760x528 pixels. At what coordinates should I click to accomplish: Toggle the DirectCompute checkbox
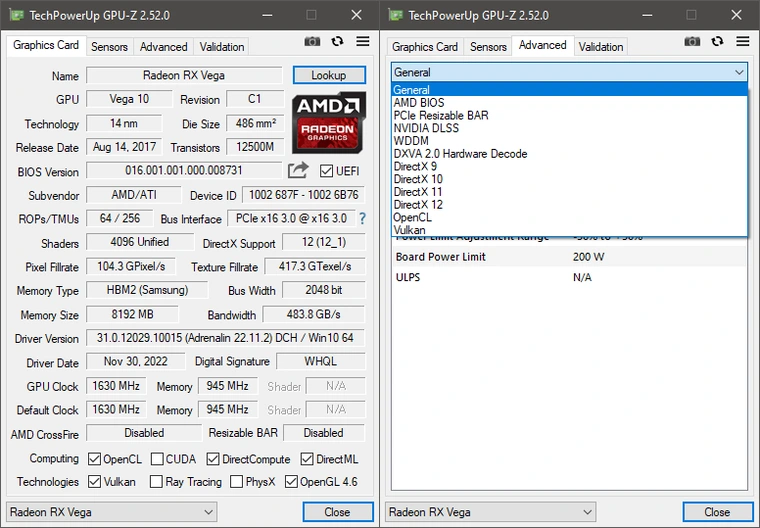point(213,459)
